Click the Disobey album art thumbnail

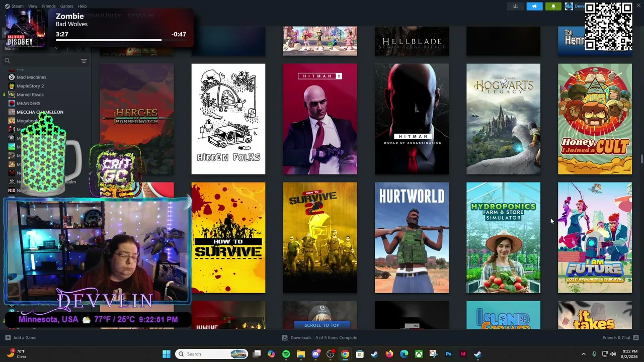(x=25, y=29)
